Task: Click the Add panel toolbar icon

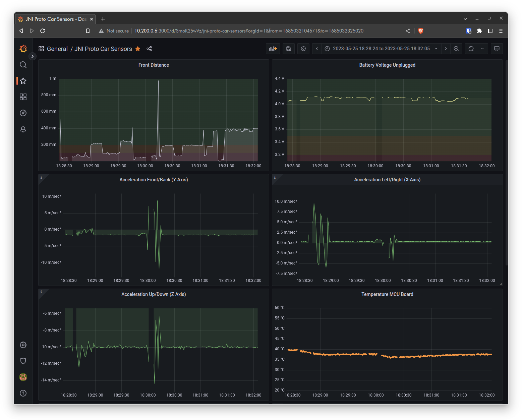Action: [273, 49]
